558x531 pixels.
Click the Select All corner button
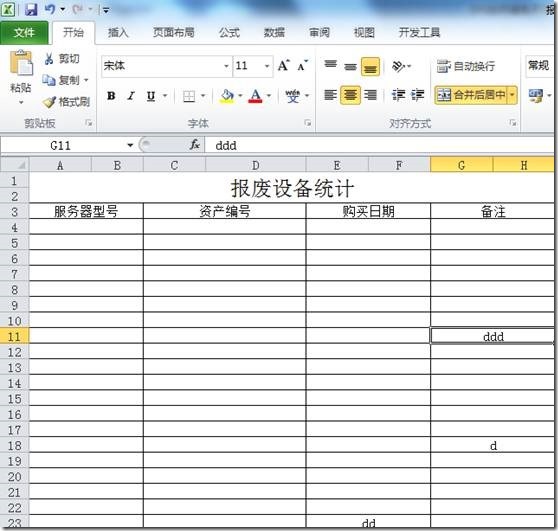click(x=15, y=165)
